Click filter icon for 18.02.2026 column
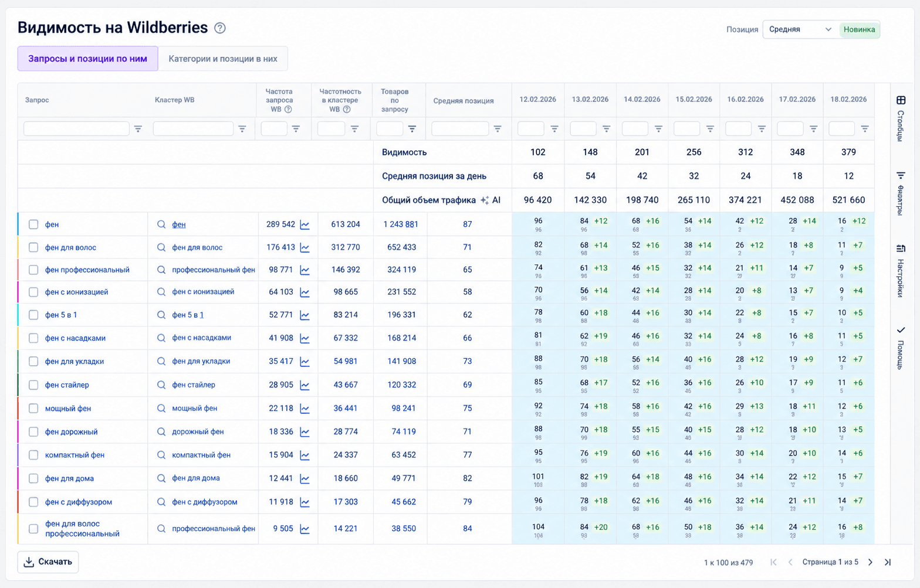This screenshot has width=920, height=588. pyautogui.click(x=865, y=129)
